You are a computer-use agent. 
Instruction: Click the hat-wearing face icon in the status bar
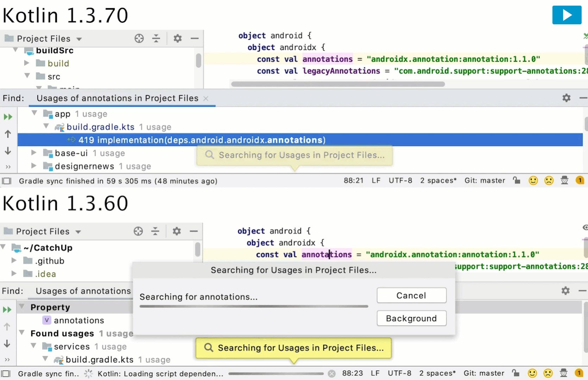click(x=564, y=180)
